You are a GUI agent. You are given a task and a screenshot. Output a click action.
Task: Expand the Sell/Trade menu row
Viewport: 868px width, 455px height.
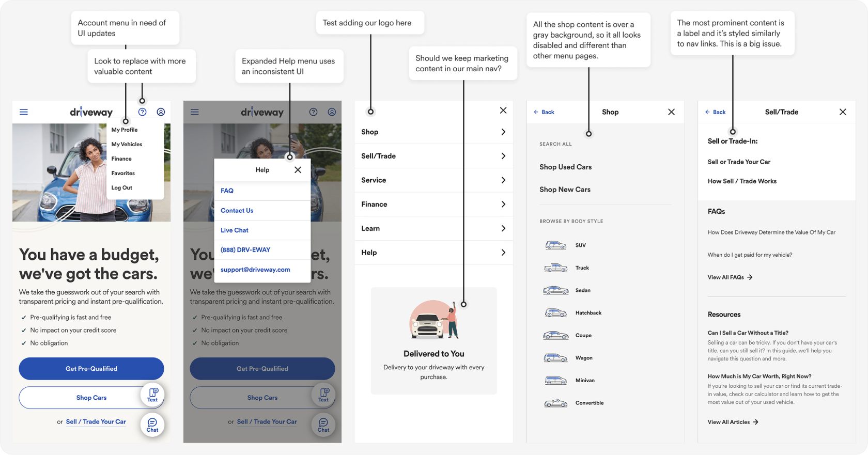point(433,156)
